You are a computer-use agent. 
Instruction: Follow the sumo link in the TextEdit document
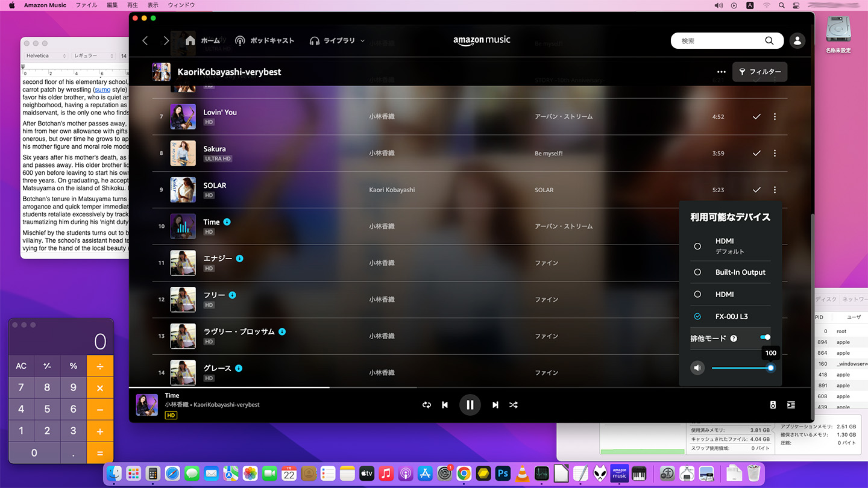point(102,90)
